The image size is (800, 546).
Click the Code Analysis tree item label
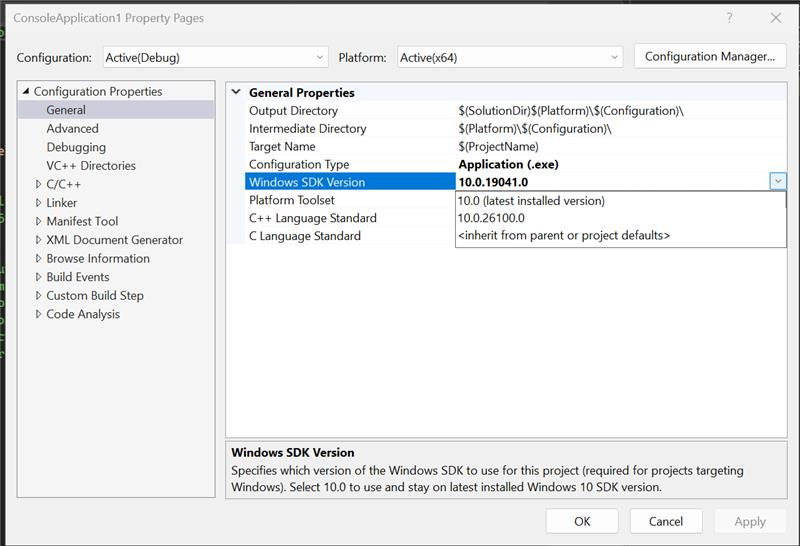coord(83,314)
